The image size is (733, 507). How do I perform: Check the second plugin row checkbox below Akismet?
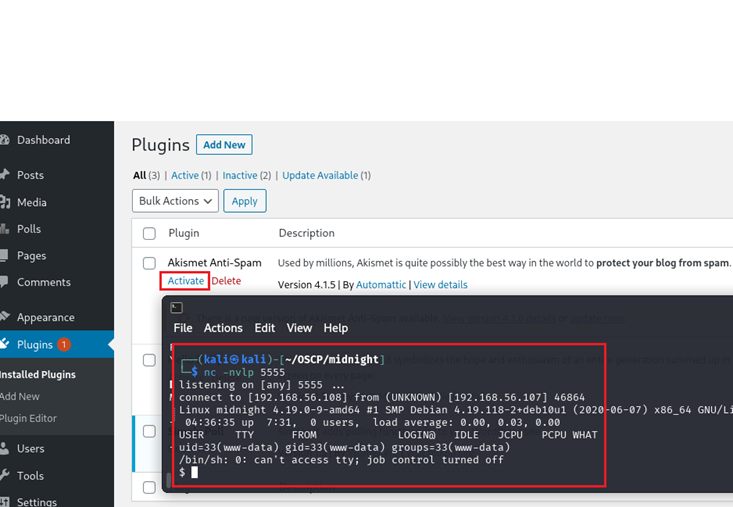(149, 360)
